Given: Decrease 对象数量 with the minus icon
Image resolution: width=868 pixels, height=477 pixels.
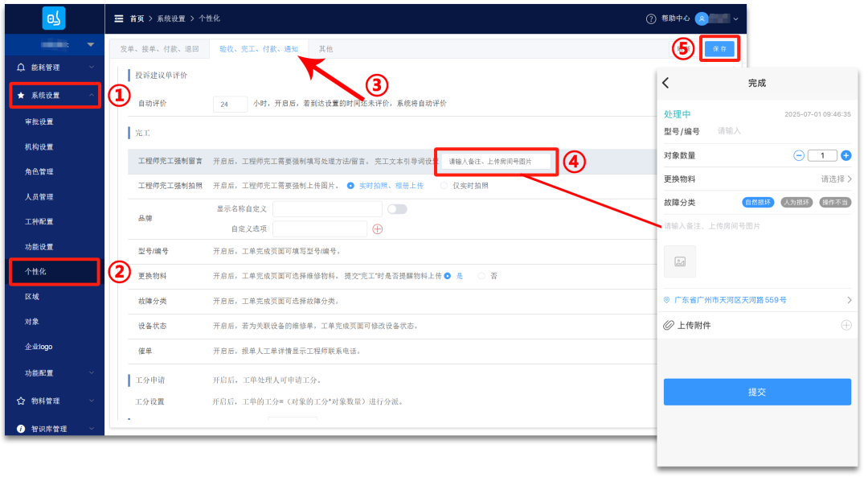Looking at the screenshot, I should (798, 156).
